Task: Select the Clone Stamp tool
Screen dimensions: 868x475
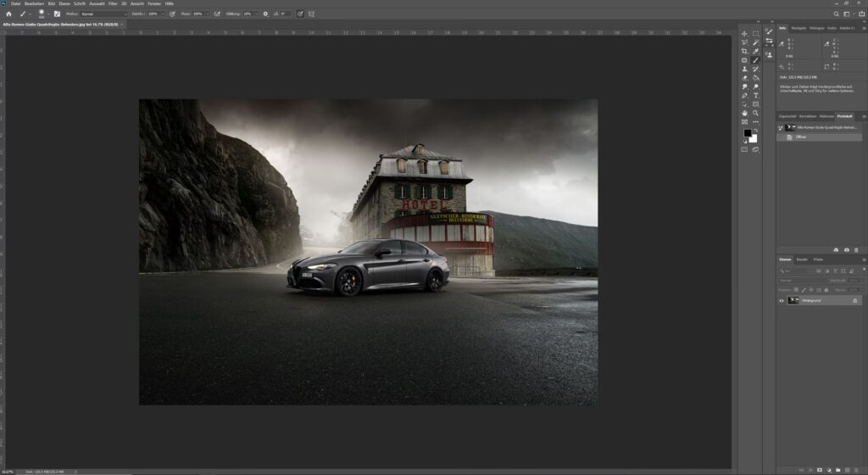Action: tap(744, 69)
